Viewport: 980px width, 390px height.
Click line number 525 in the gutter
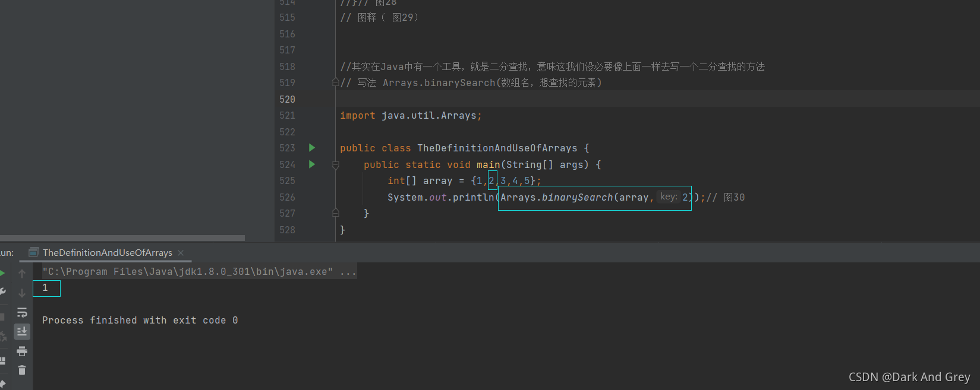tap(287, 180)
